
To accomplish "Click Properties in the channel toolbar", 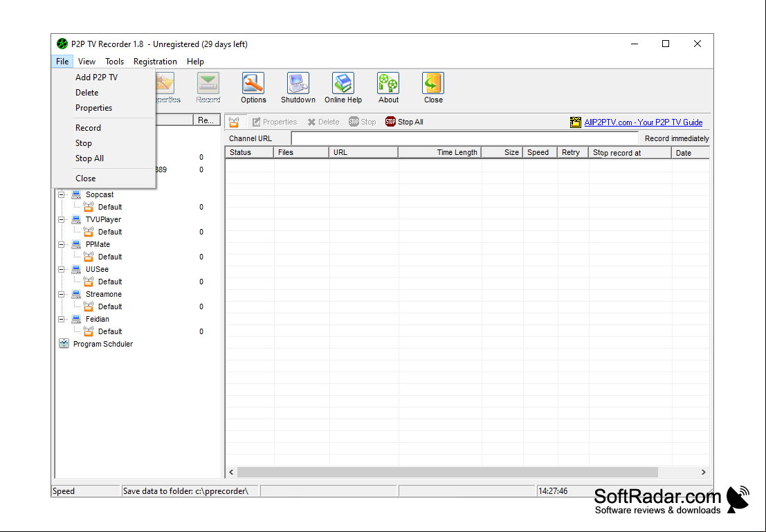I will pos(275,122).
